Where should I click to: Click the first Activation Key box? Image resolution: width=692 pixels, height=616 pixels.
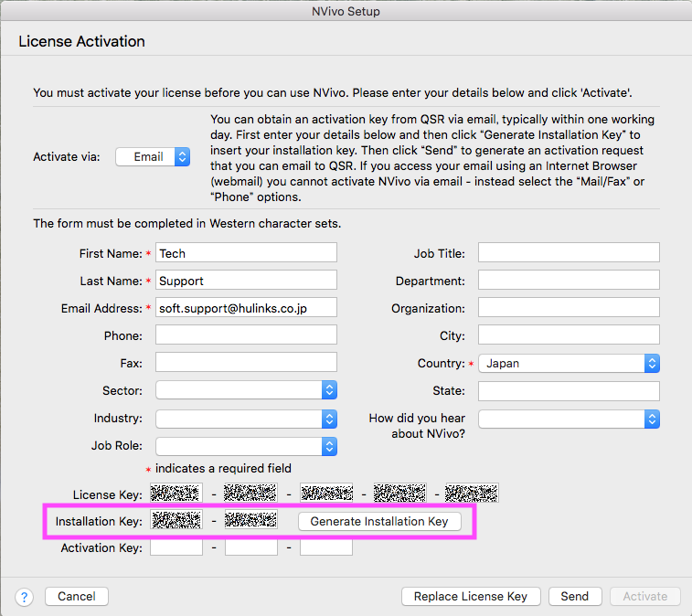click(x=176, y=547)
